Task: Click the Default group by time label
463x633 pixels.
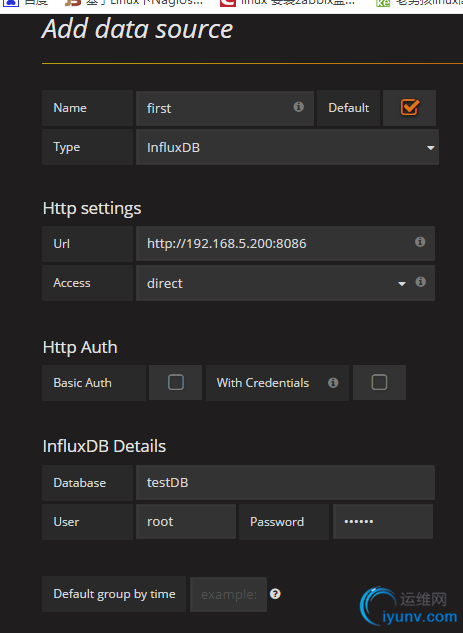Action: coord(114,594)
